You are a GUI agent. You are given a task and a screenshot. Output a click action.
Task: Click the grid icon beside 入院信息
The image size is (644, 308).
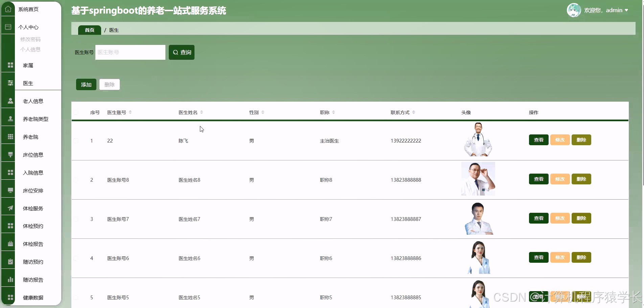10,173
